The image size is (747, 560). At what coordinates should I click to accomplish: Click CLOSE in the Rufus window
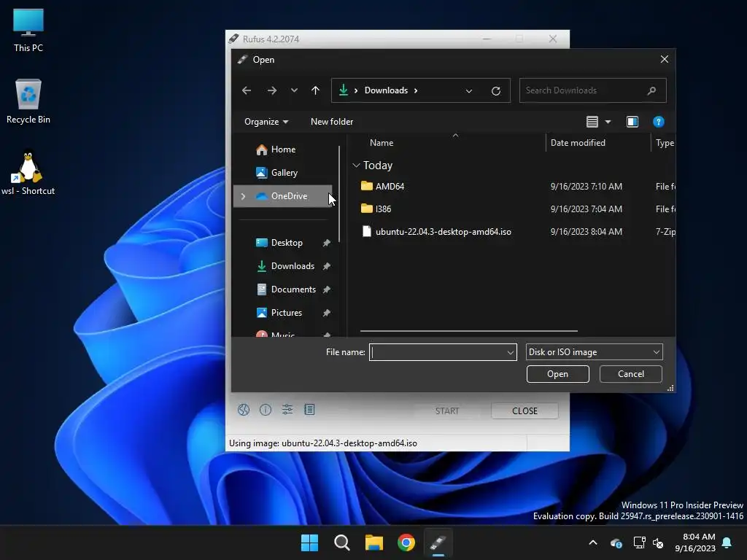pos(525,411)
